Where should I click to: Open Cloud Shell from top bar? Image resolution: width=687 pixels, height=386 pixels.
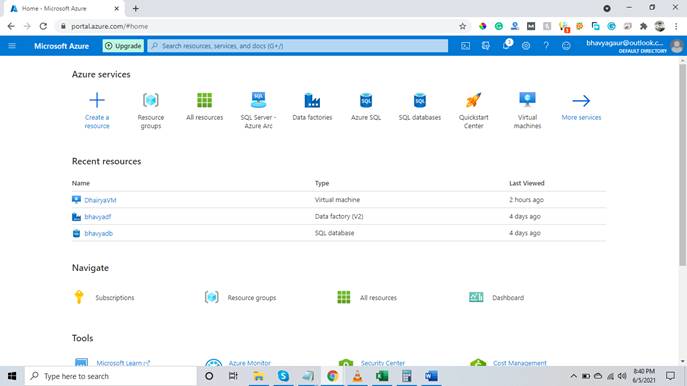pos(465,46)
